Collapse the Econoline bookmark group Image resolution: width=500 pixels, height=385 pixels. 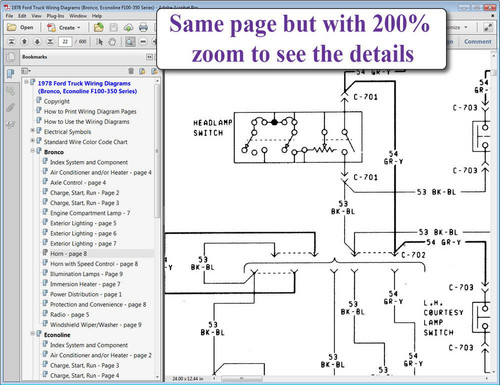click(33, 333)
